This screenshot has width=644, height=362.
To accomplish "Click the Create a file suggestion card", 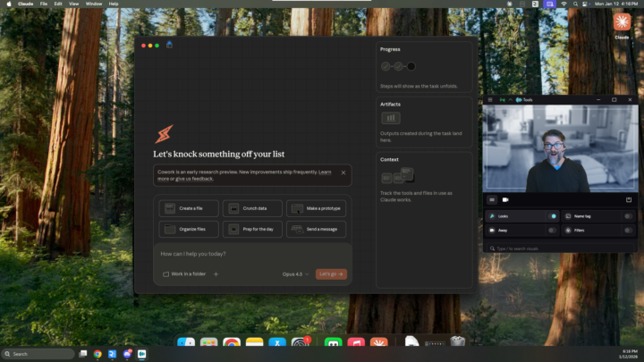I will 189,208.
